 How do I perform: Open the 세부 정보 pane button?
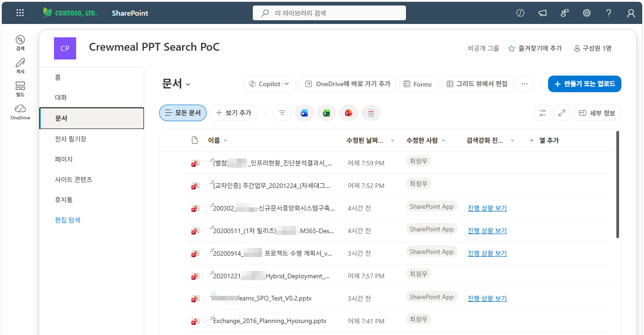(x=597, y=113)
